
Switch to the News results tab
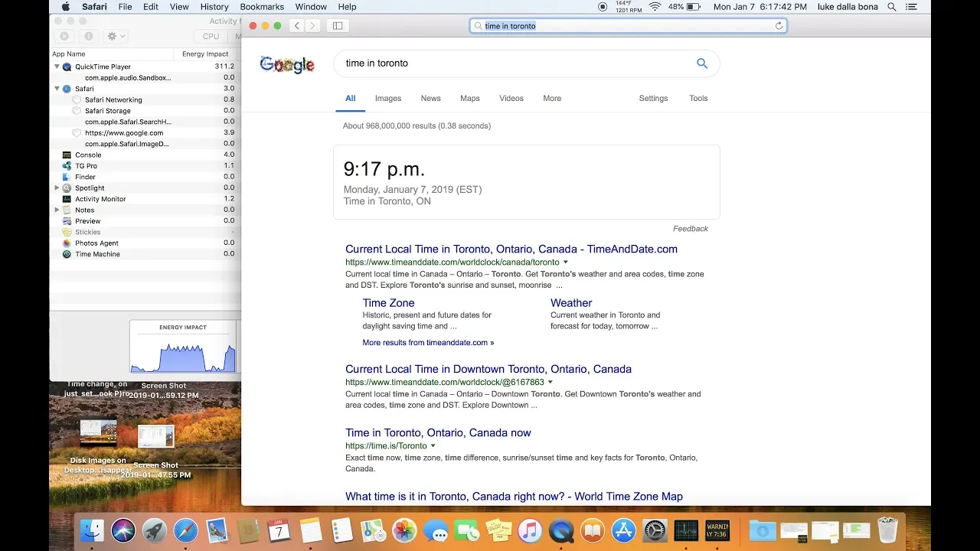(431, 98)
